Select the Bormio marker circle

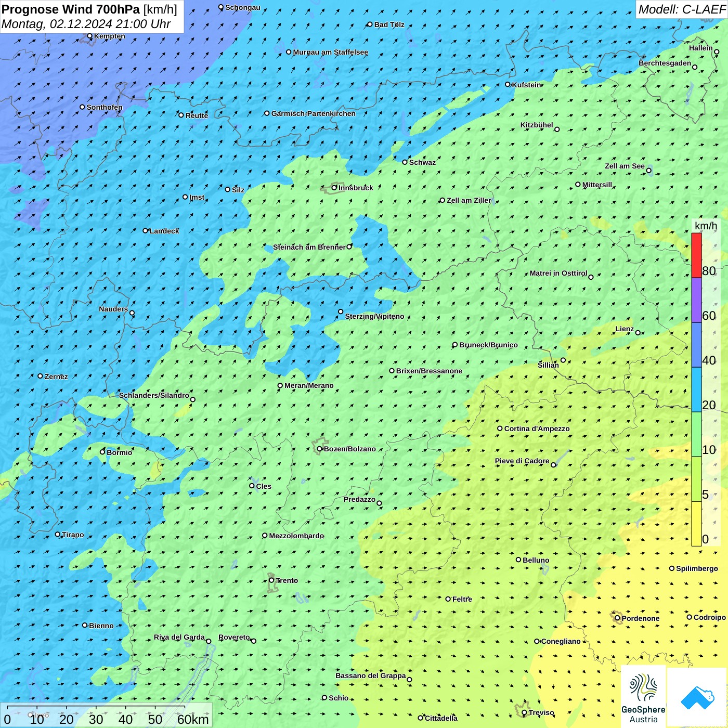102,452
